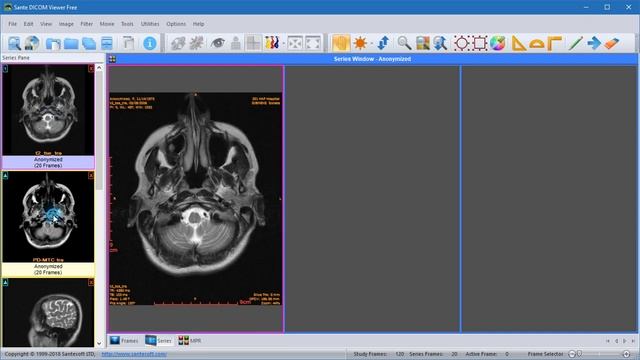Screen dimensions: 640x360
Task: Select the magnifier zoom tool
Action: click(x=404, y=43)
